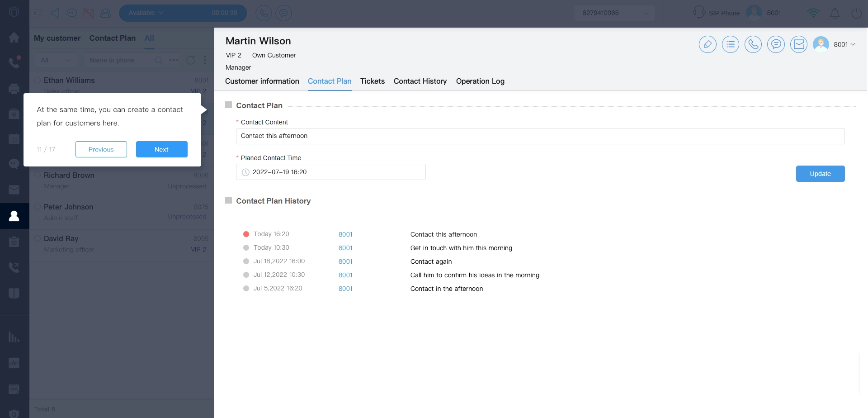Select Peter Johnson radio button
This screenshot has height=418, width=868.
click(38, 207)
